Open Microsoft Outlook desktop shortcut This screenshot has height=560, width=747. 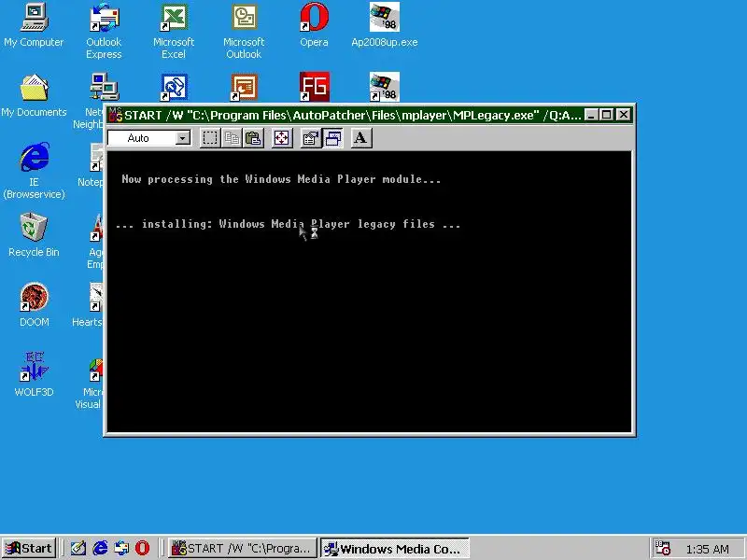click(x=244, y=32)
